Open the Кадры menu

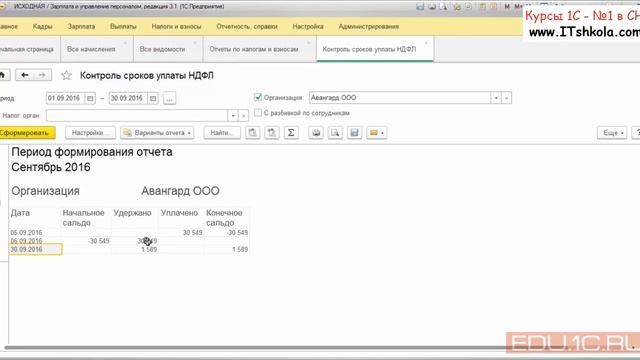click(x=42, y=27)
